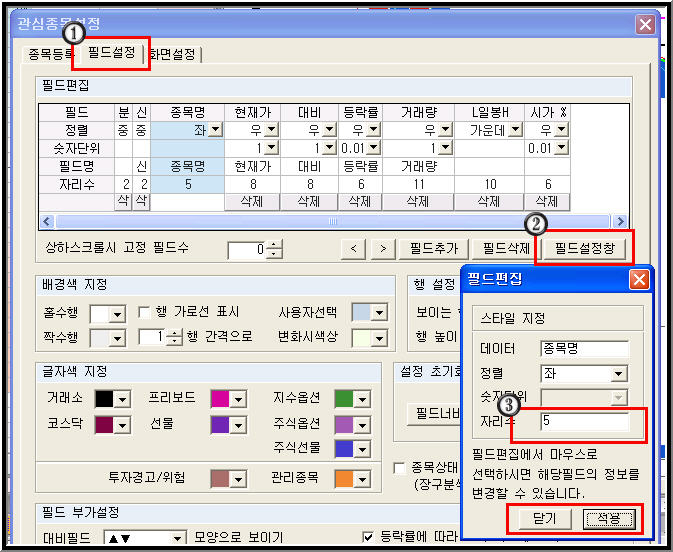Switch to the 종목등록 tab
The width and height of the screenshot is (673, 552).
(49, 54)
